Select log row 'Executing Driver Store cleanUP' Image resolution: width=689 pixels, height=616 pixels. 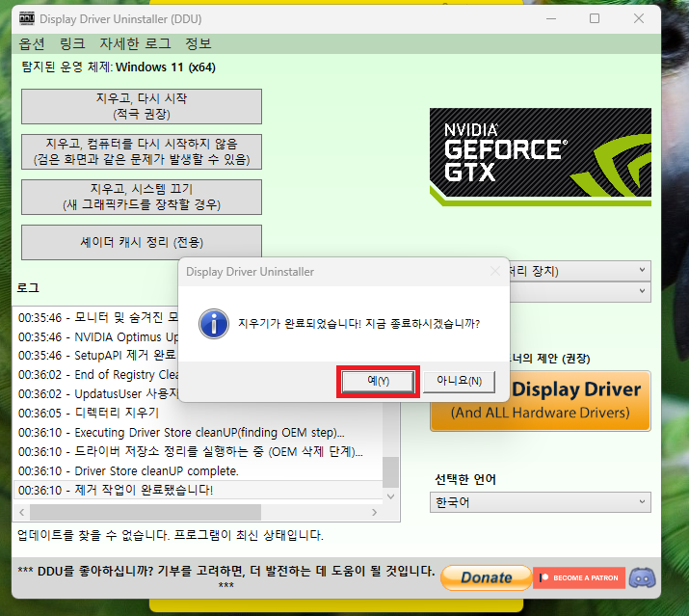(199, 432)
